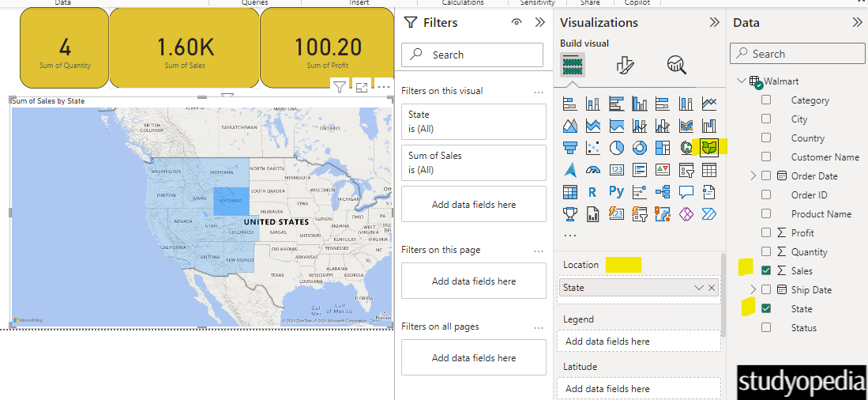Image resolution: width=868 pixels, height=400 pixels.
Task: Open the Format visual tab icon
Action: click(625, 66)
